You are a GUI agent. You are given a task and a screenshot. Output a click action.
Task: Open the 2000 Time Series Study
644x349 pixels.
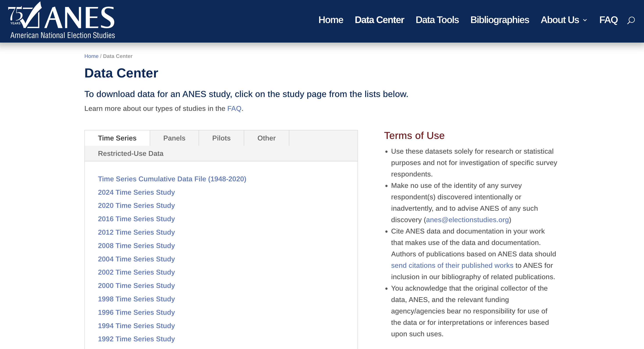click(x=136, y=285)
